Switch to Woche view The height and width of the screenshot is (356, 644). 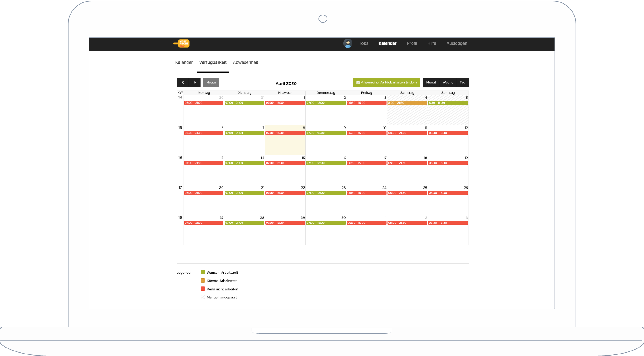(x=448, y=83)
